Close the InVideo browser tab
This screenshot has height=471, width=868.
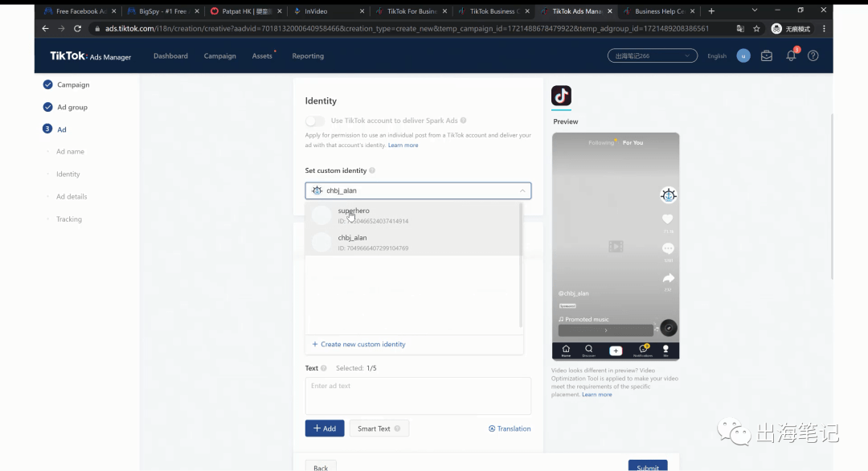pos(362,11)
